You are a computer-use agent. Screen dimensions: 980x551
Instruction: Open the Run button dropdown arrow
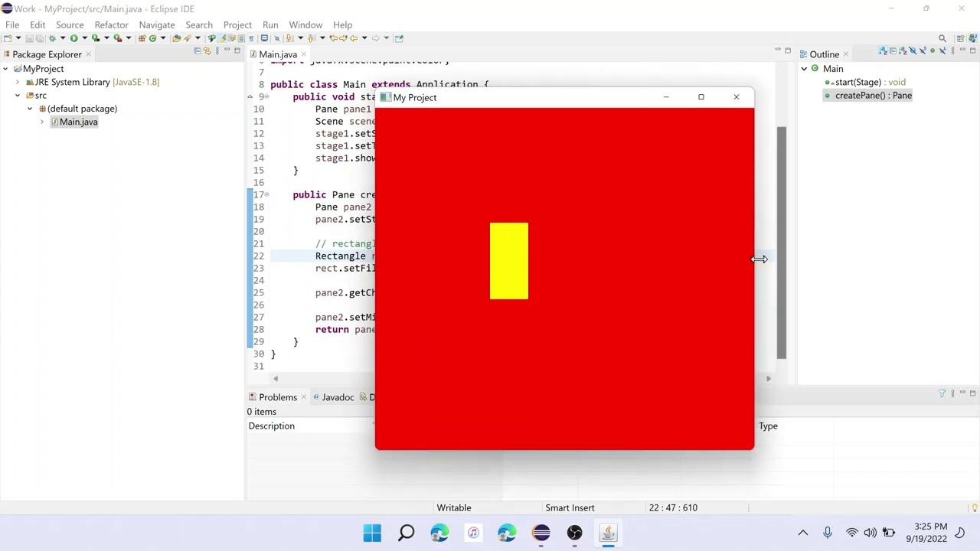[x=85, y=37]
